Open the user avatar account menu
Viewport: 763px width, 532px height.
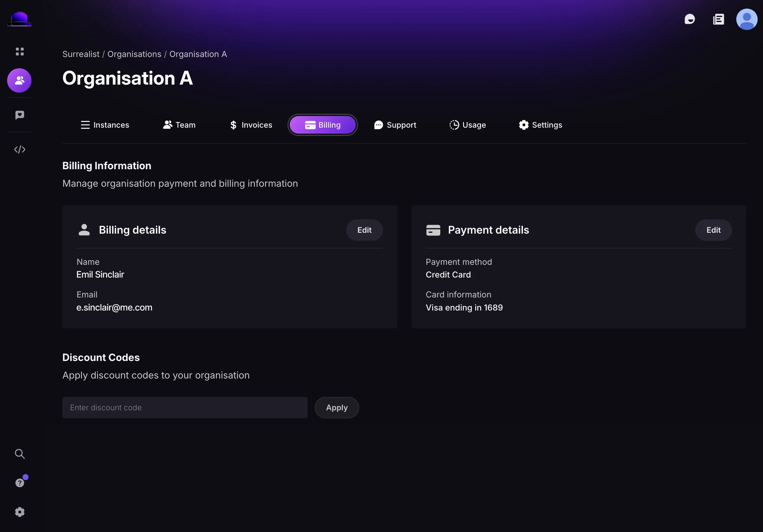(x=746, y=19)
